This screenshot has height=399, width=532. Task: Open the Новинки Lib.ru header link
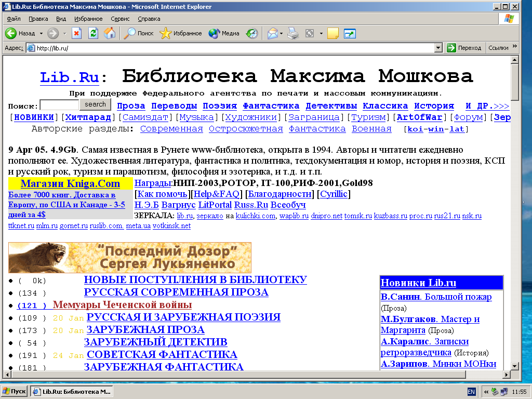click(418, 283)
